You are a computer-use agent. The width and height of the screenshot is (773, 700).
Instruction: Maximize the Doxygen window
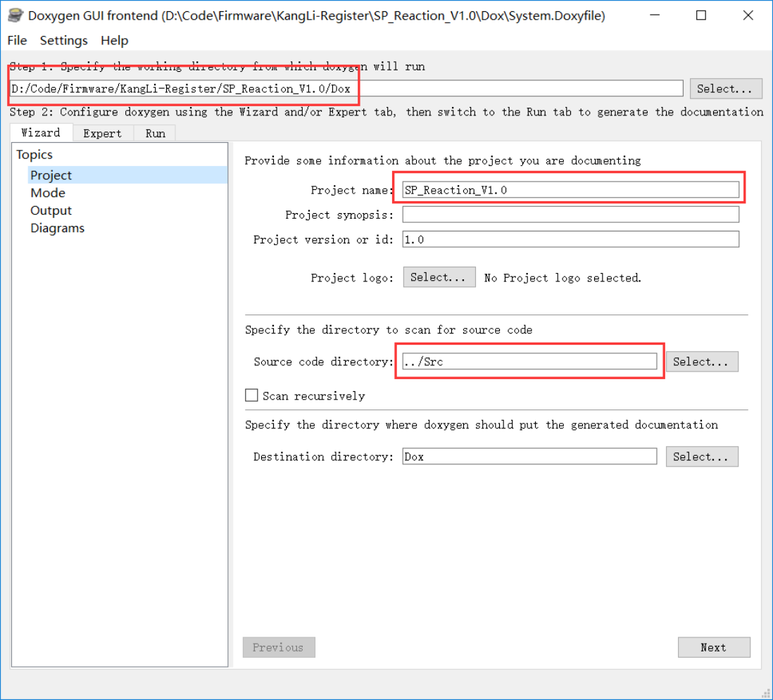tap(701, 15)
